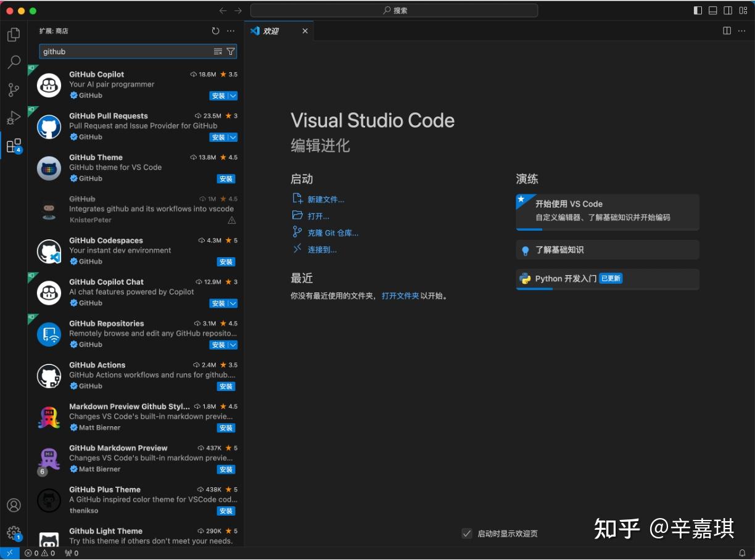Open the Accounts icon in the activity bar
The height and width of the screenshot is (560, 755).
14,505
